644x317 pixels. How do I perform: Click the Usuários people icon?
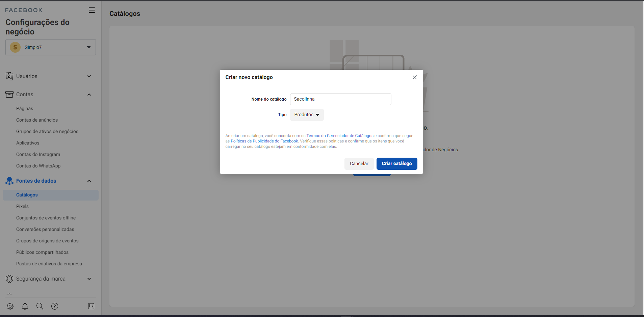coord(9,76)
